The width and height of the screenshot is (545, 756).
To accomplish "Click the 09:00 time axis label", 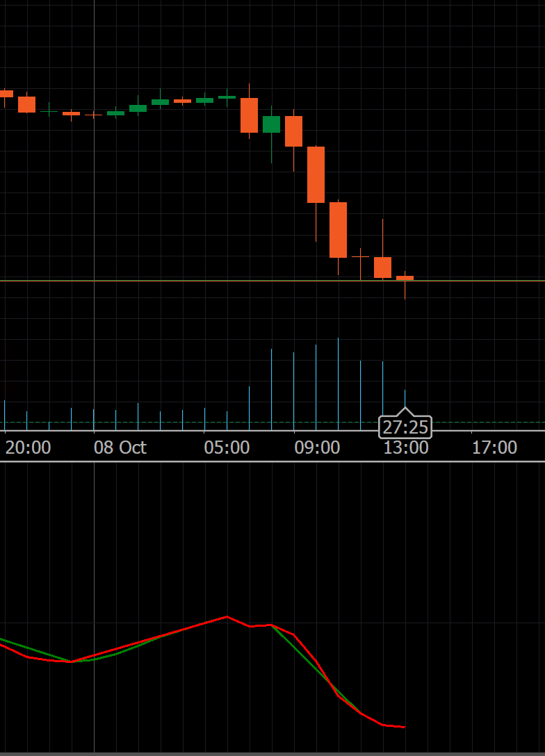I will (317, 447).
